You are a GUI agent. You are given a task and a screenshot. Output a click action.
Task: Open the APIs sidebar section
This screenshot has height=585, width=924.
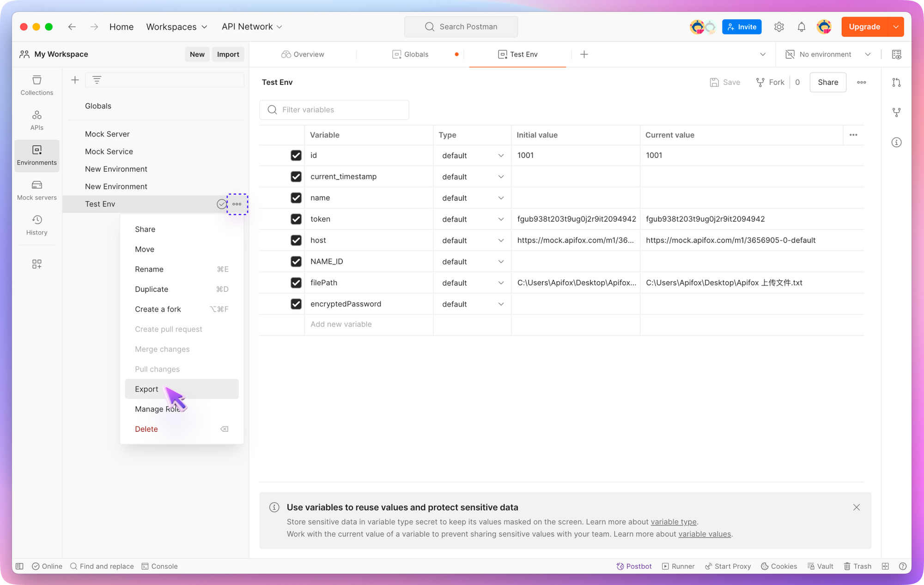36,121
